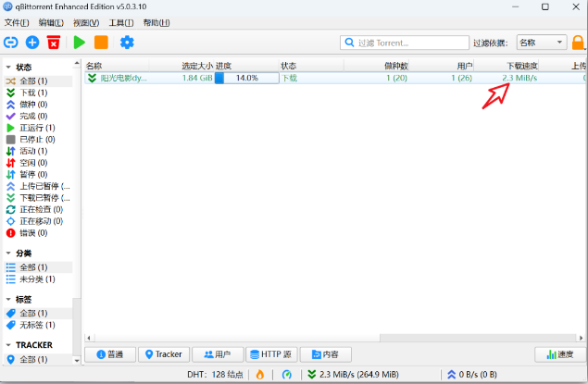Click the lock icon in toolbar
Image resolution: width=588 pixels, height=384 pixels.
(x=578, y=43)
